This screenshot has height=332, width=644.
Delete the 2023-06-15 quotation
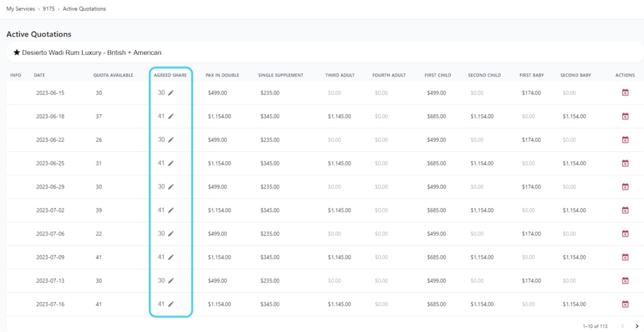tap(625, 93)
